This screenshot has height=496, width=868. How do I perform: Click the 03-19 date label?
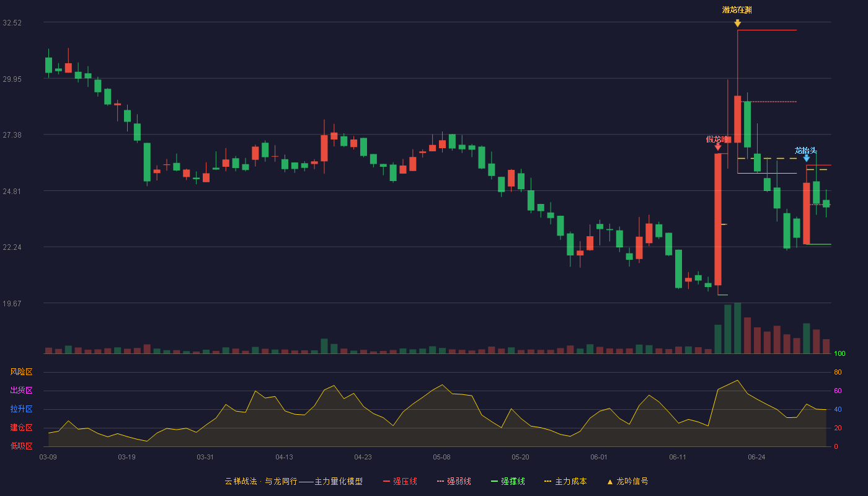pos(126,457)
